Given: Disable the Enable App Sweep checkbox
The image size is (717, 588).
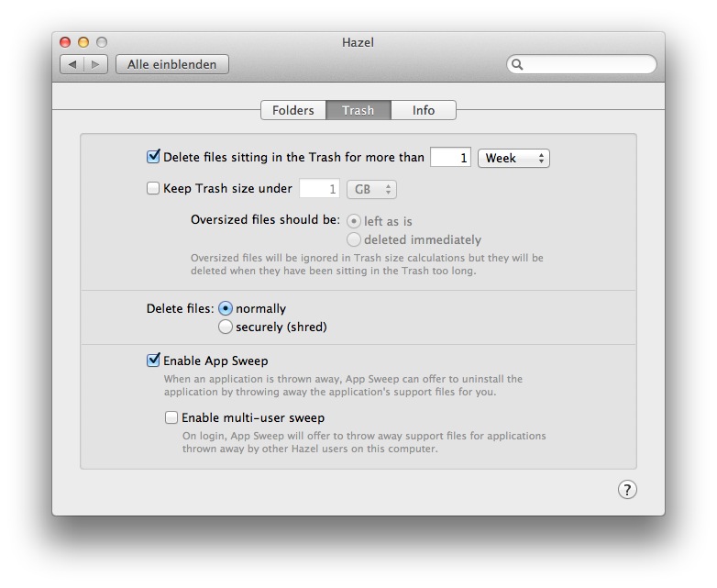Looking at the screenshot, I should tap(153, 361).
